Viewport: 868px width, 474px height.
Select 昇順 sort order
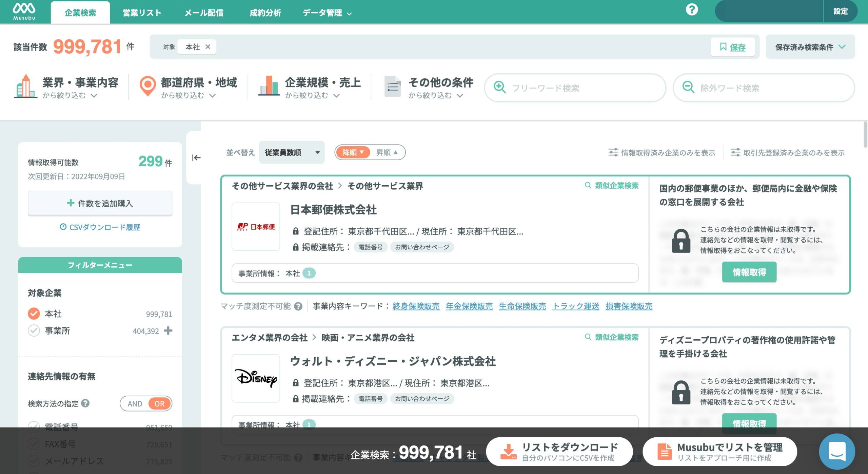point(387,152)
